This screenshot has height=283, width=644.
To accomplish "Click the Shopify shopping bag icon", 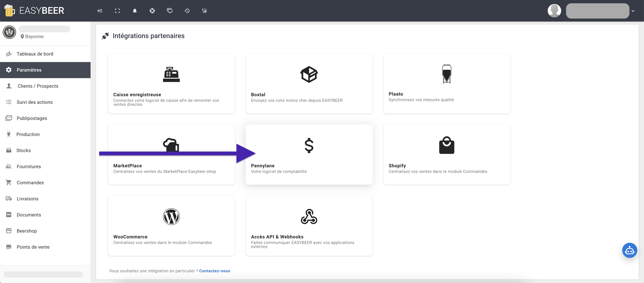I will [x=447, y=145].
